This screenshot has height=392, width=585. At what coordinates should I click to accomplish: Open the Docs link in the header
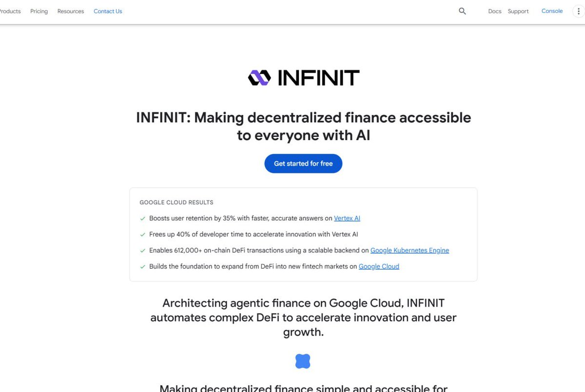pyautogui.click(x=495, y=11)
